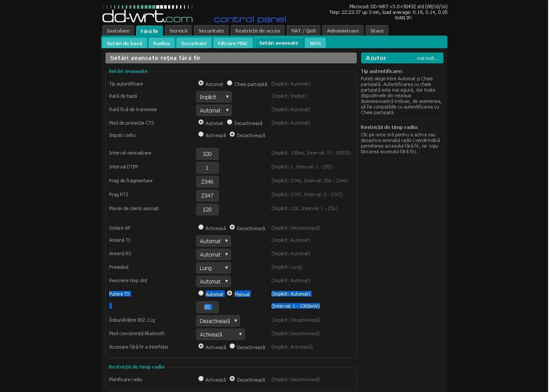The image size is (549, 392).
Task: Open the Instalare tab
Action: (118, 30)
